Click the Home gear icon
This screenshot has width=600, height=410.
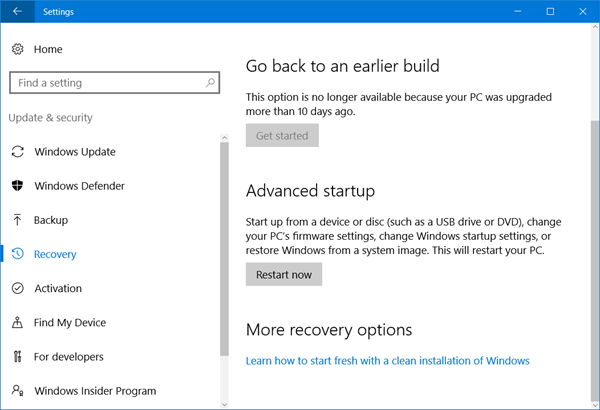[17, 49]
